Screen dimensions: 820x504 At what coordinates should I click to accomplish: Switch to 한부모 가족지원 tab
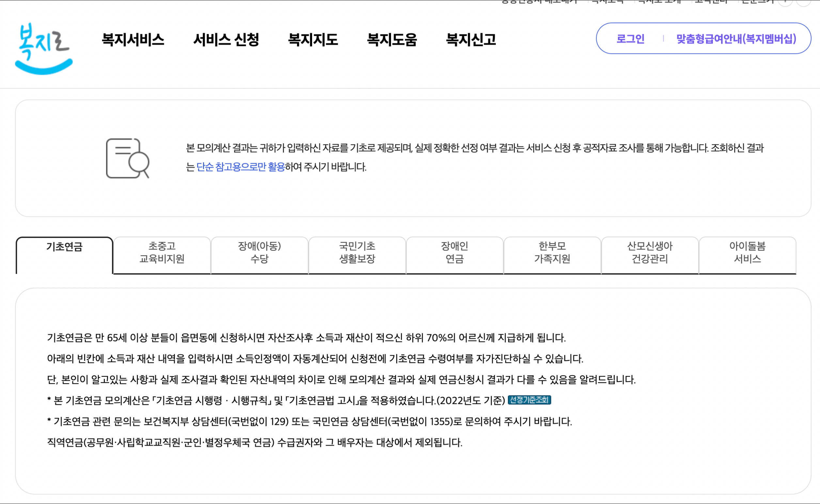coord(552,252)
